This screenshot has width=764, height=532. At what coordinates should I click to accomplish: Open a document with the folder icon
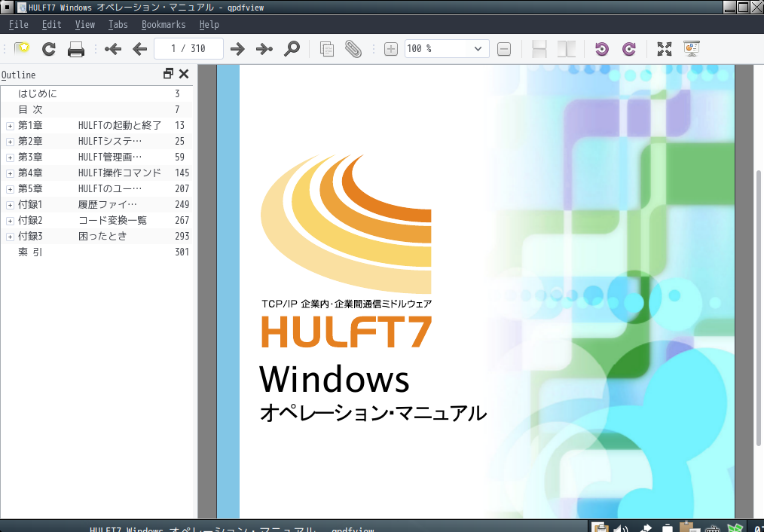click(x=22, y=49)
